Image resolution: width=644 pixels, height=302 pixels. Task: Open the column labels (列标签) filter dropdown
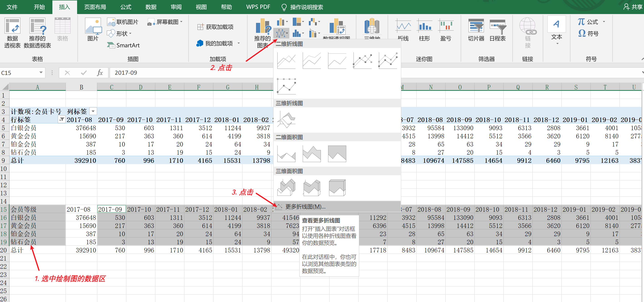point(93,111)
